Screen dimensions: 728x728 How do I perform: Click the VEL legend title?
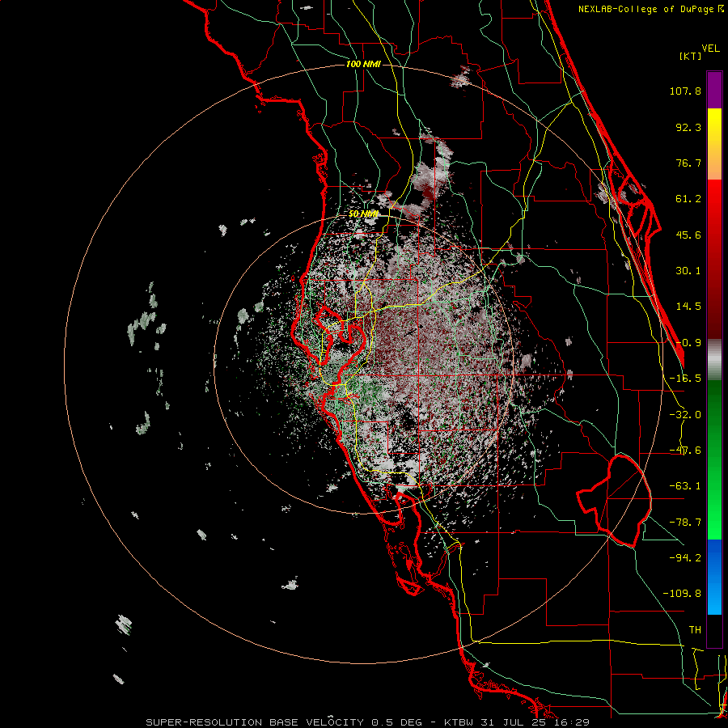[710, 49]
